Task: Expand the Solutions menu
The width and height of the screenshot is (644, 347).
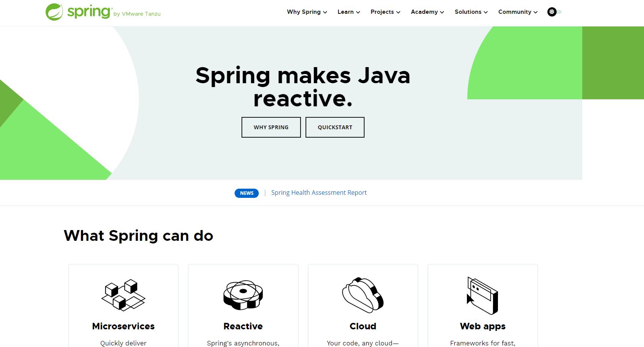Action: (x=471, y=12)
